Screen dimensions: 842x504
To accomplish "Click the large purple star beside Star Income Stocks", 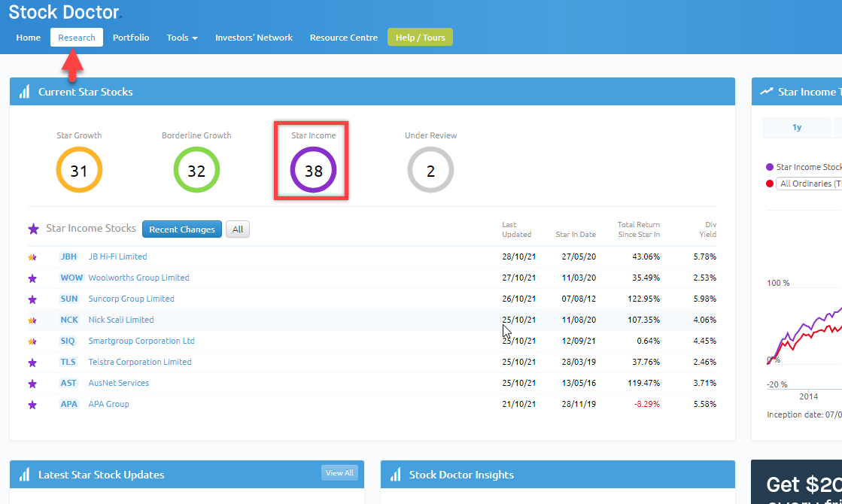I will click(x=33, y=229).
